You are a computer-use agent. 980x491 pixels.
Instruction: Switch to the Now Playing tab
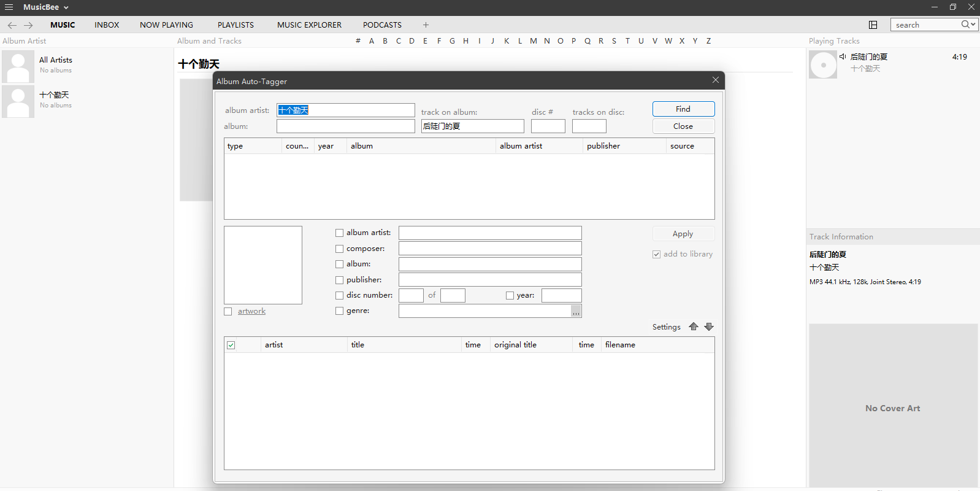(166, 25)
